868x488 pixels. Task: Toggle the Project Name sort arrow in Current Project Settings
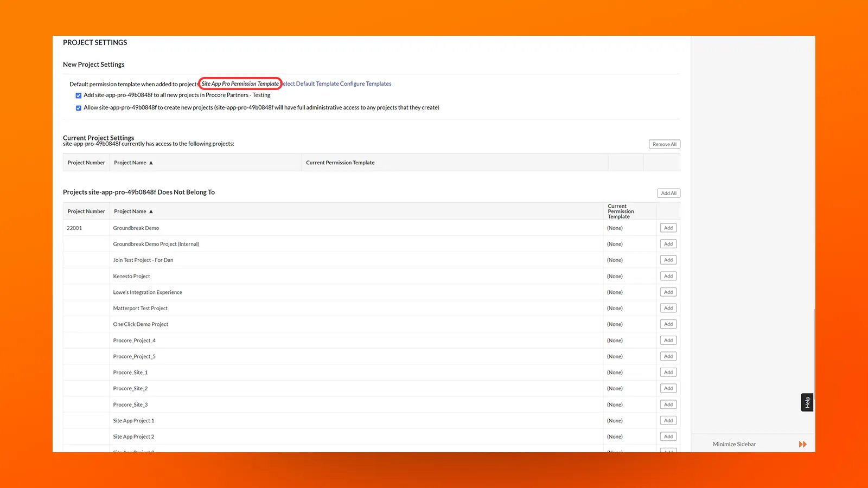click(151, 162)
